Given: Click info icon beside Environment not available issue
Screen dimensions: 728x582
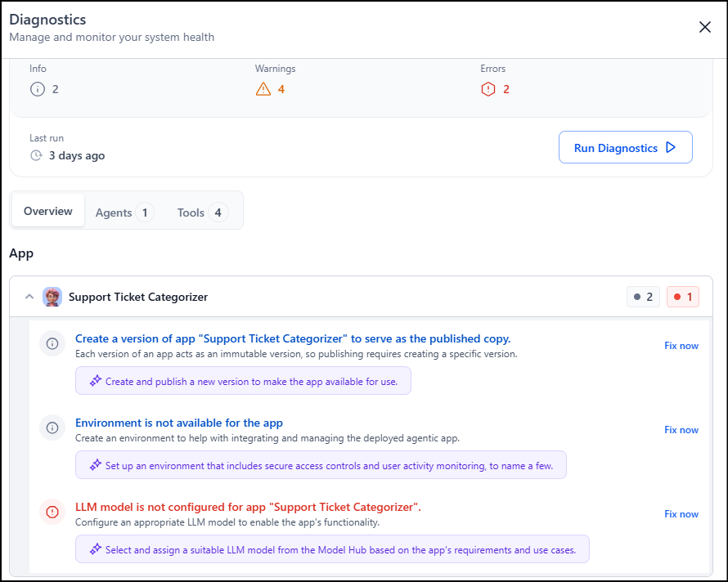Looking at the screenshot, I should 52,428.
